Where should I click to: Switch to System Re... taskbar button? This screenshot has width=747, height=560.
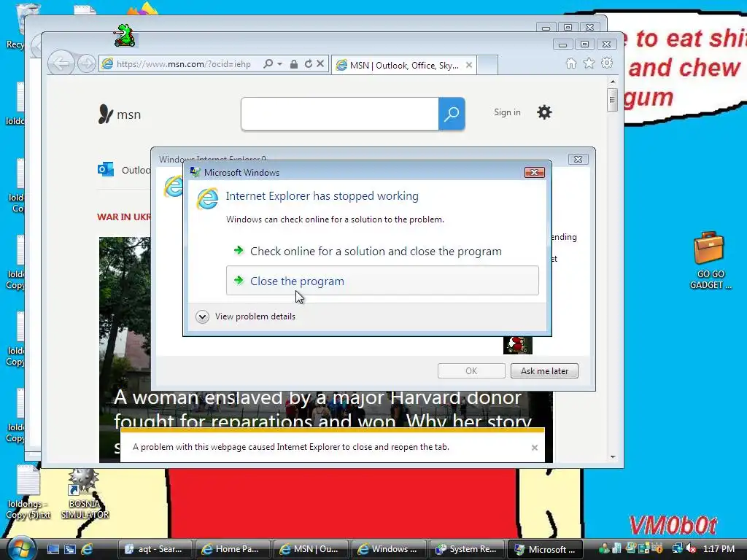click(467, 549)
